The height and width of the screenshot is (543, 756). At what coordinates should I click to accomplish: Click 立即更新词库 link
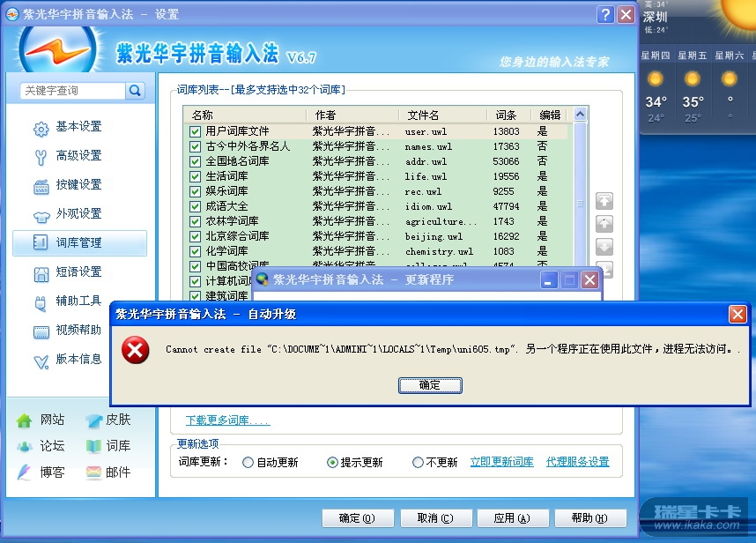[x=501, y=462]
